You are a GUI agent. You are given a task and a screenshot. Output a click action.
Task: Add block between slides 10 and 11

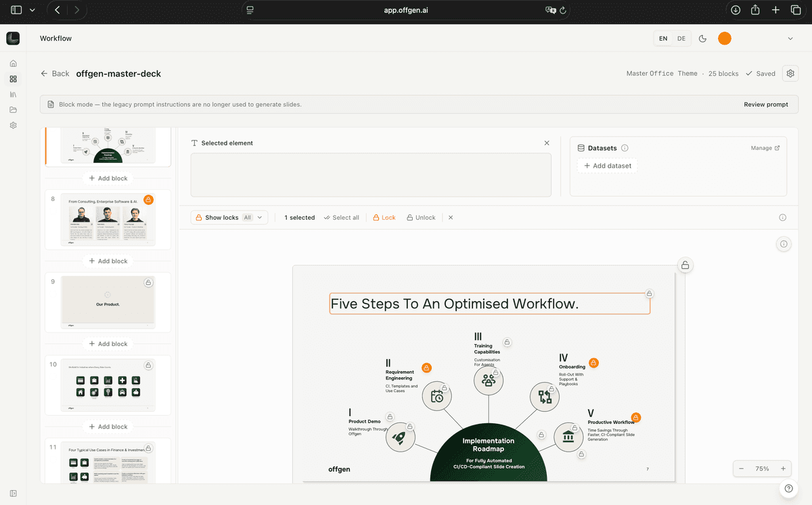(x=108, y=427)
